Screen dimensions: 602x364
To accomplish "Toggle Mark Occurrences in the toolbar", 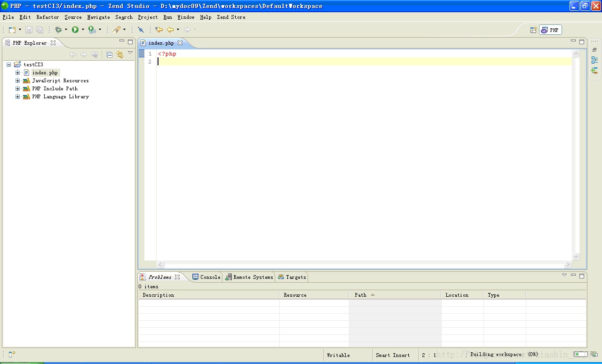I will (141, 29).
